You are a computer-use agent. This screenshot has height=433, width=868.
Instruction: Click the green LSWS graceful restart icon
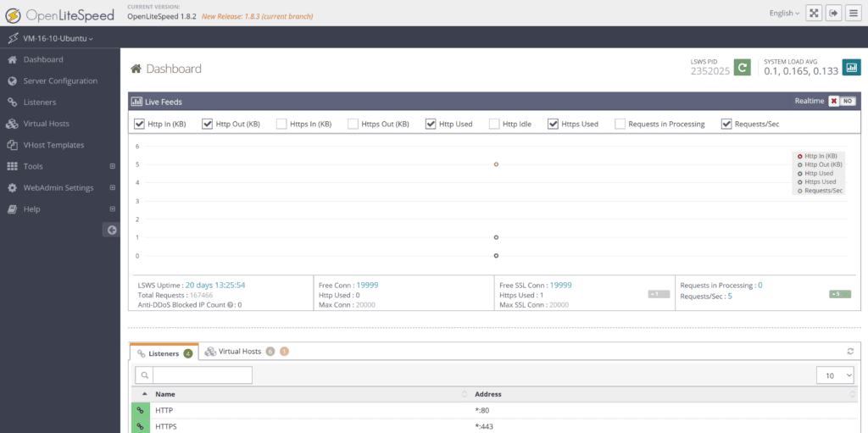742,68
